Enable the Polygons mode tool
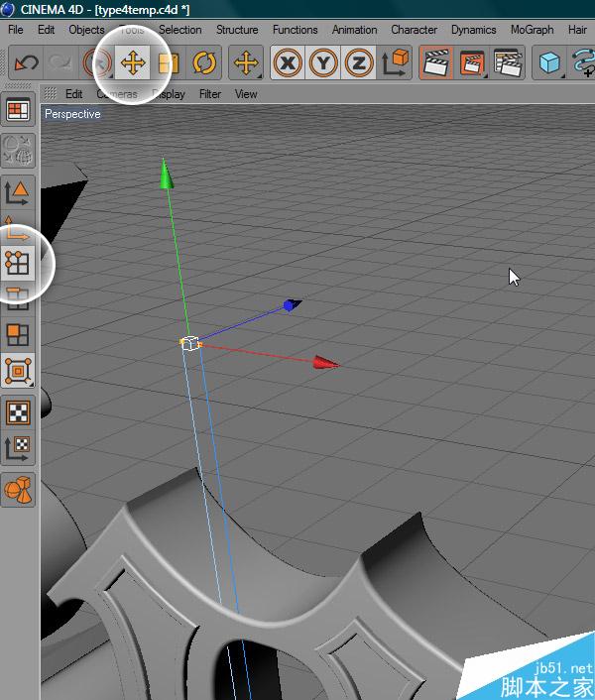The width and height of the screenshot is (595, 700). (x=18, y=335)
